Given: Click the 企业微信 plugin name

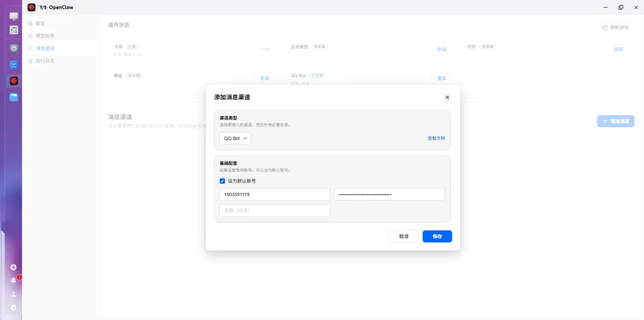Looking at the screenshot, I should [299, 47].
